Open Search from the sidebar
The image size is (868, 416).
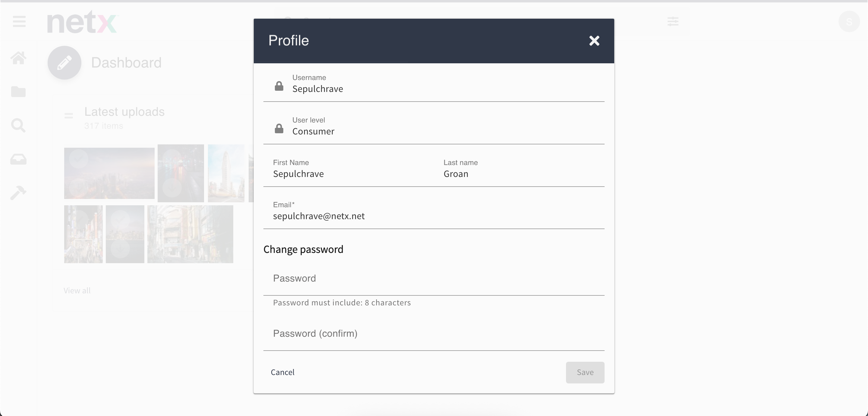[x=18, y=125]
